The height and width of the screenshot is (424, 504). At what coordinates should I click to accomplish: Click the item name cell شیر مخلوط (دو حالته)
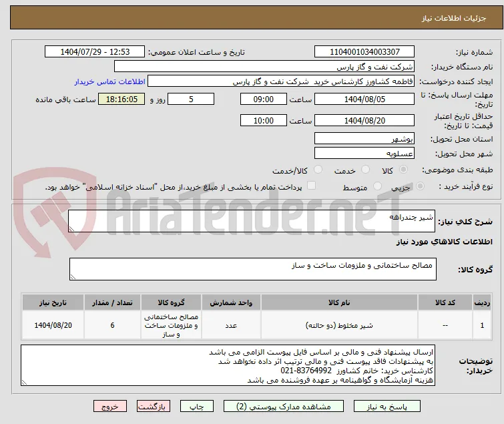(x=339, y=325)
